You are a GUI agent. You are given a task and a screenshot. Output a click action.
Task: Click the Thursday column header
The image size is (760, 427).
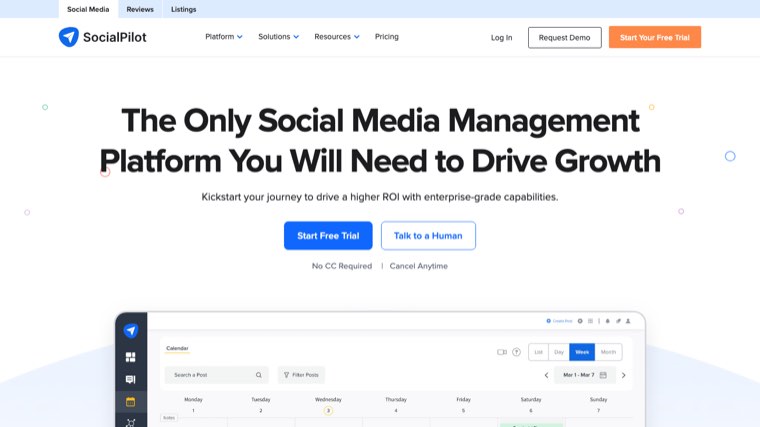click(396, 399)
